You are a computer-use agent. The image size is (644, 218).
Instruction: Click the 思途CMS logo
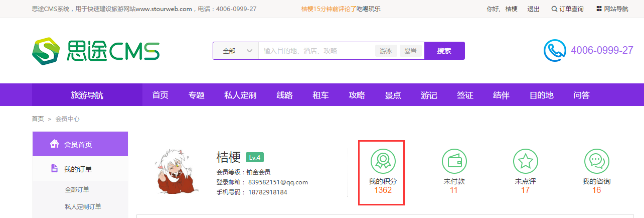[96, 51]
